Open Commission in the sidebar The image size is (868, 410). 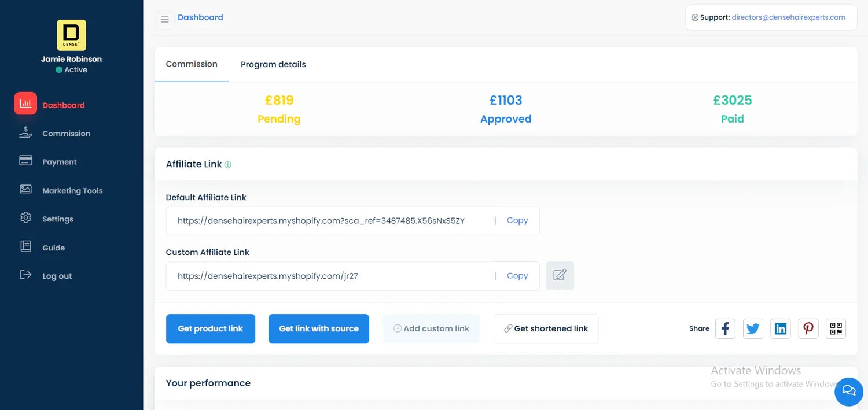[66, 134]
